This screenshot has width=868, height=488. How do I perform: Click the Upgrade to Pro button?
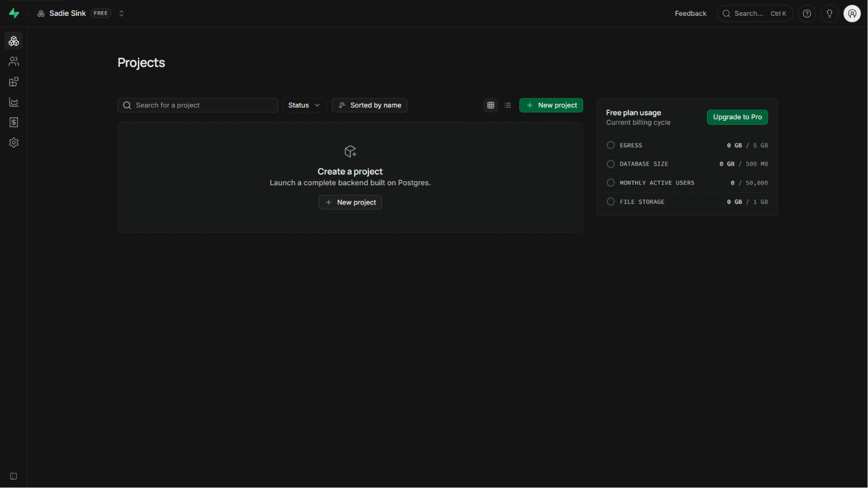coord(737,117)
